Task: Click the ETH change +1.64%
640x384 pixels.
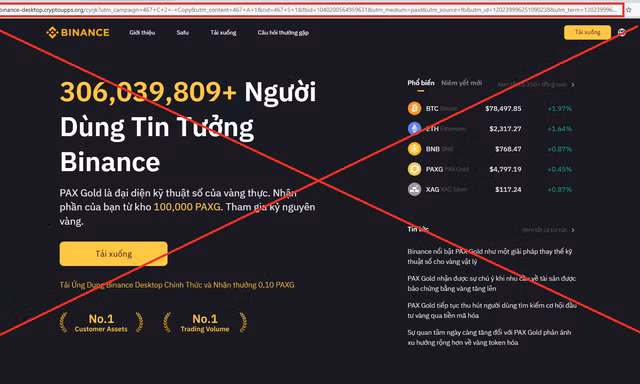Action: 560,129
